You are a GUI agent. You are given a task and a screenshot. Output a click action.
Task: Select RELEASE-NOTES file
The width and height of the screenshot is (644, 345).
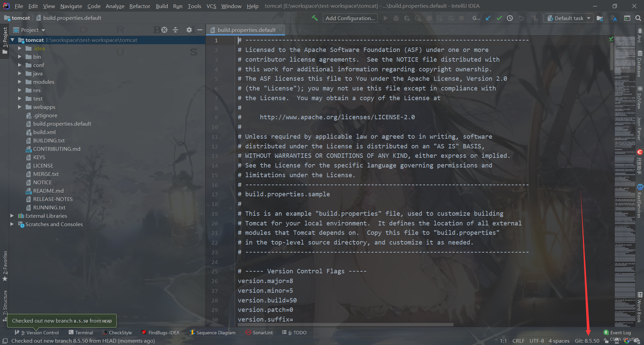pos(53,199)
